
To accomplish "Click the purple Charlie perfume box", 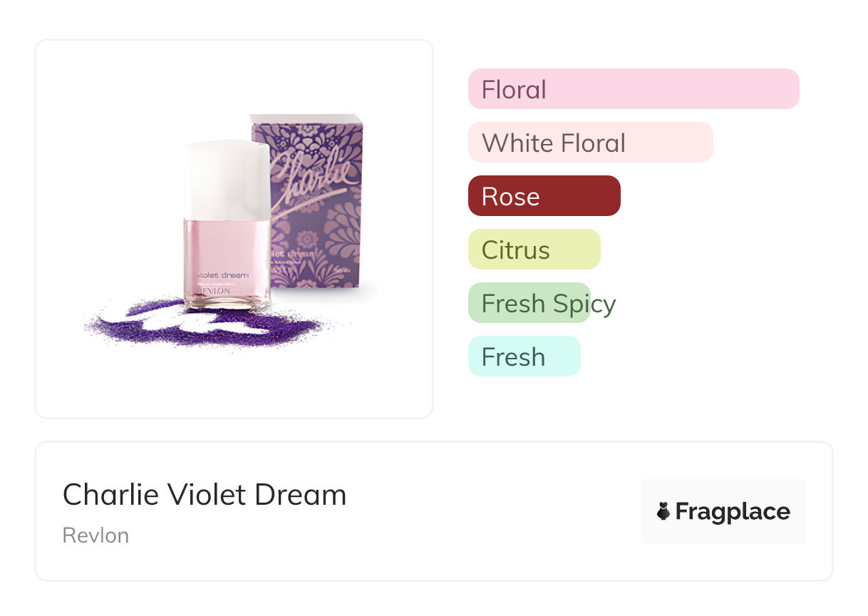I will [321, 214].
